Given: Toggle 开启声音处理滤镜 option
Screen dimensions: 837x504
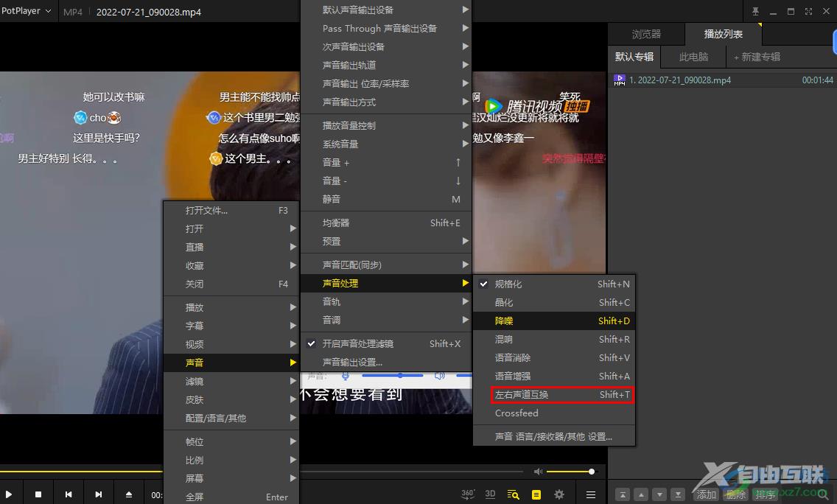Looking at the screenshot, I should click(386, 344).
